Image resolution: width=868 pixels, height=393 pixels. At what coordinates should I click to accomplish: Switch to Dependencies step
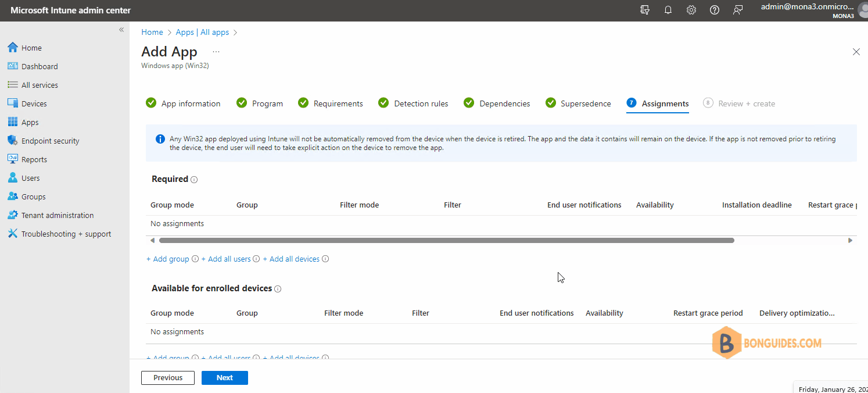497,103
